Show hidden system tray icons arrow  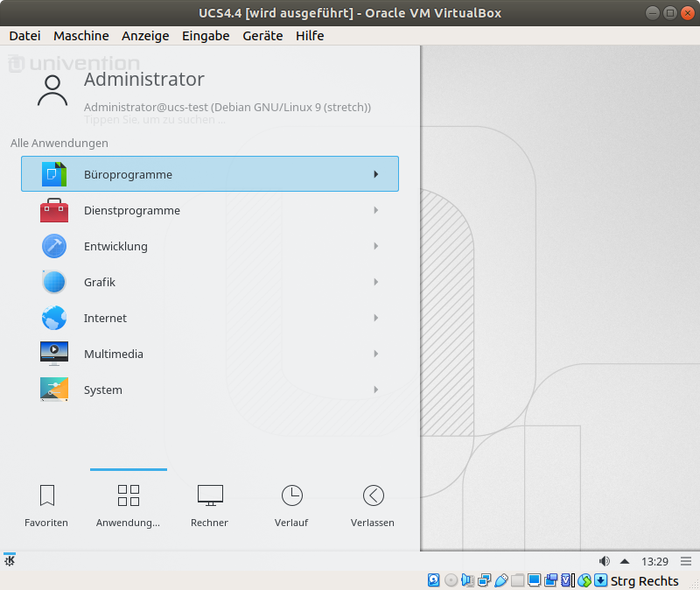tap(625, 561)
